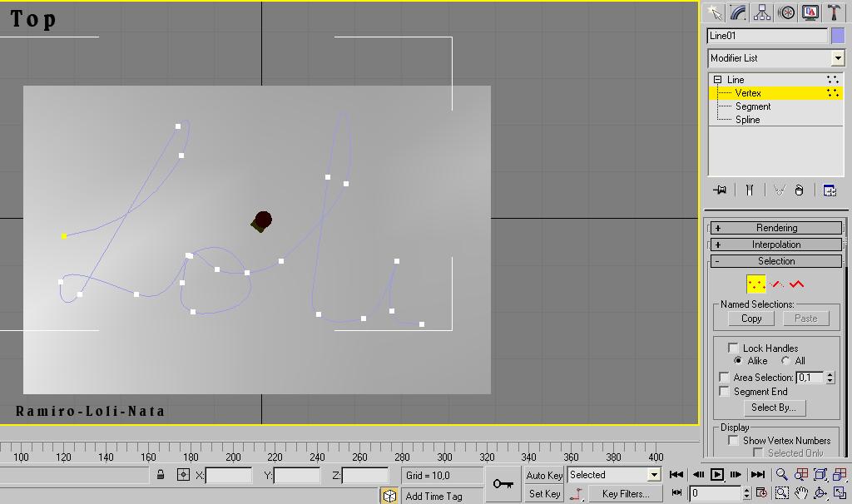Click current frame spinner arrows
This screenshot has width=852, height=504.
coord(746,493)
